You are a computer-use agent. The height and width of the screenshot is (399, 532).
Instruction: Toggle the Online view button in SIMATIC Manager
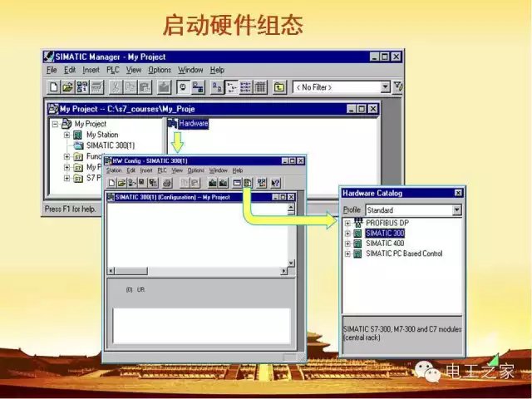[182, 87]
